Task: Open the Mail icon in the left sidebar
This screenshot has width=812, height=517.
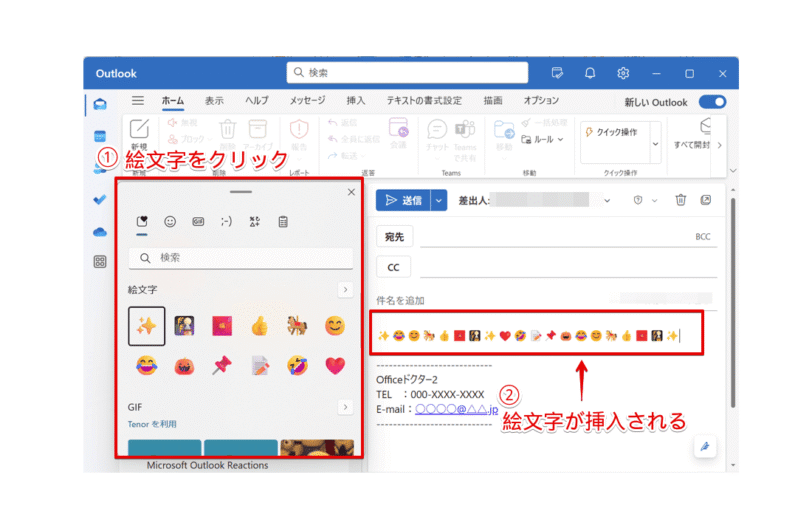Action: 100,104
